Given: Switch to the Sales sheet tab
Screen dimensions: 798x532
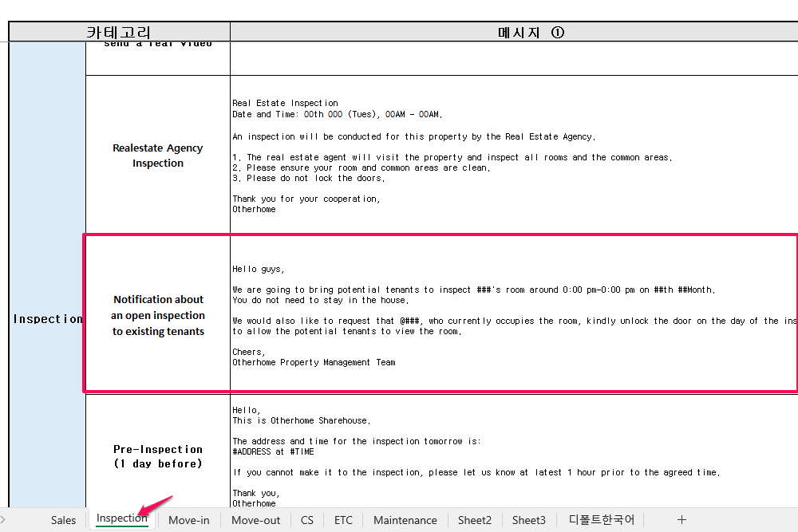Looking at the screenshot, I should coord(63,520).
